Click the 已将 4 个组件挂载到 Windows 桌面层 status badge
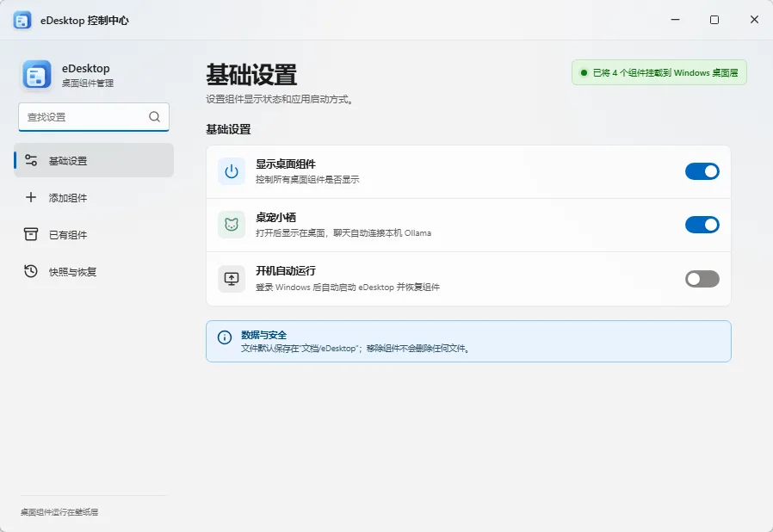The height and width of the screenshot is (532, 773). (x=659, y=72)
